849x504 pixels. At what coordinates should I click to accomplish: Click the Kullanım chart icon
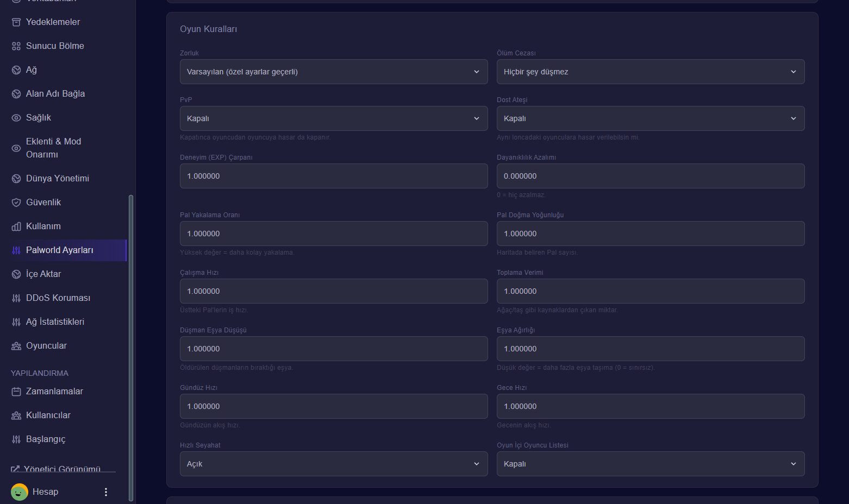tap(16, 226)
